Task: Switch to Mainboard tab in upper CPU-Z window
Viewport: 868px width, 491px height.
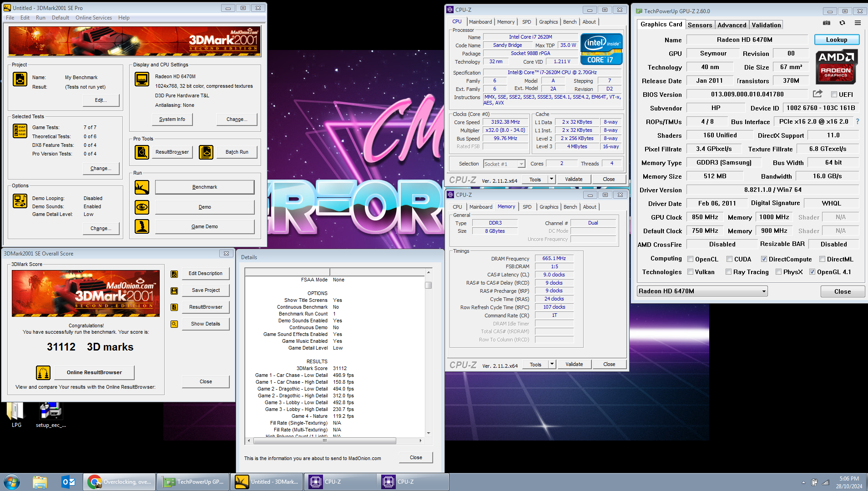Action: click(x=480, y=22)
